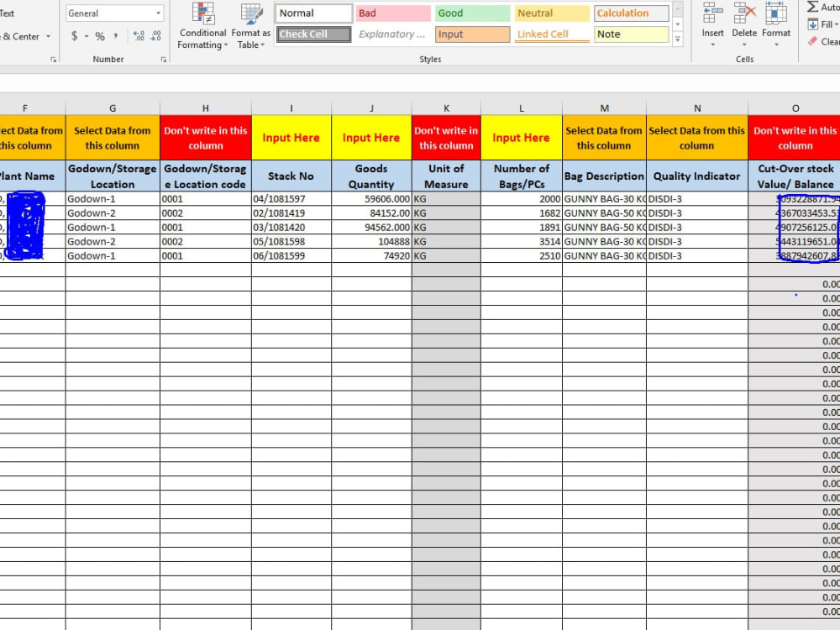
Task: Click the Goods Quantity header cell
Action: coord(372,176)
